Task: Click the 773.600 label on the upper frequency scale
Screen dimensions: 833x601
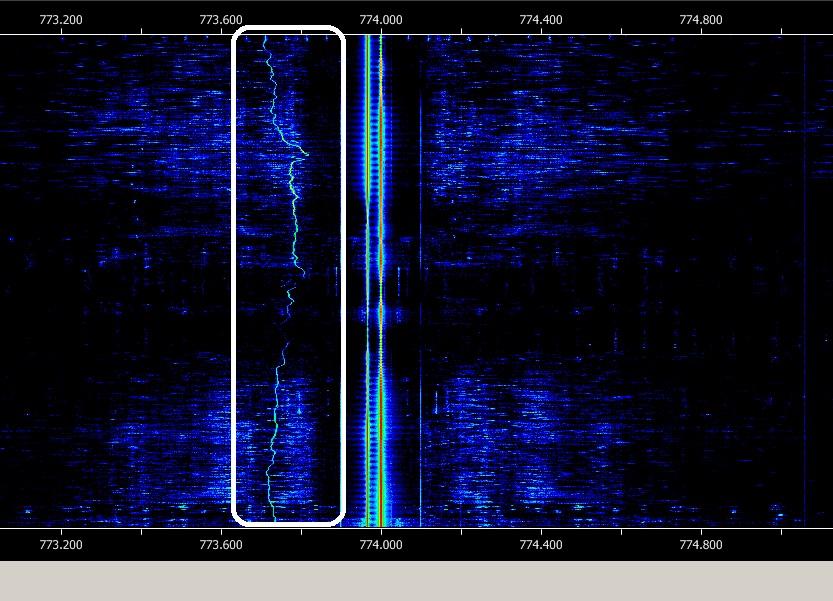Action: (220, 20)
